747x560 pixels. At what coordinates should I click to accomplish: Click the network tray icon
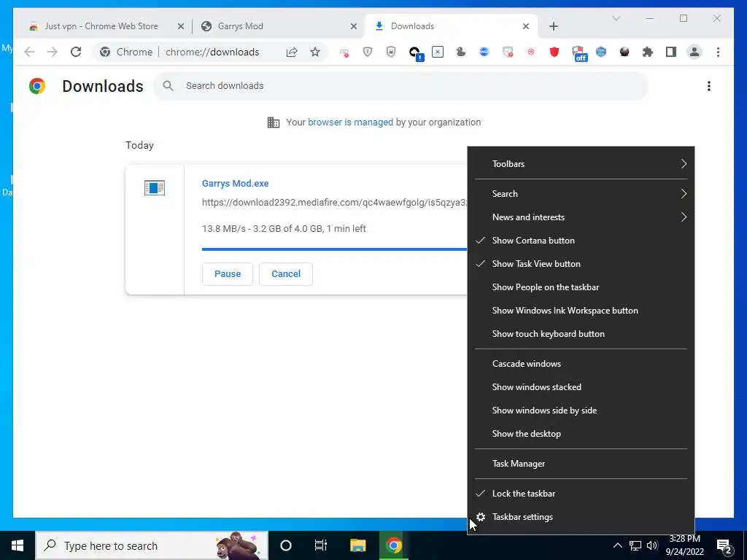click(x=635, y=545)
